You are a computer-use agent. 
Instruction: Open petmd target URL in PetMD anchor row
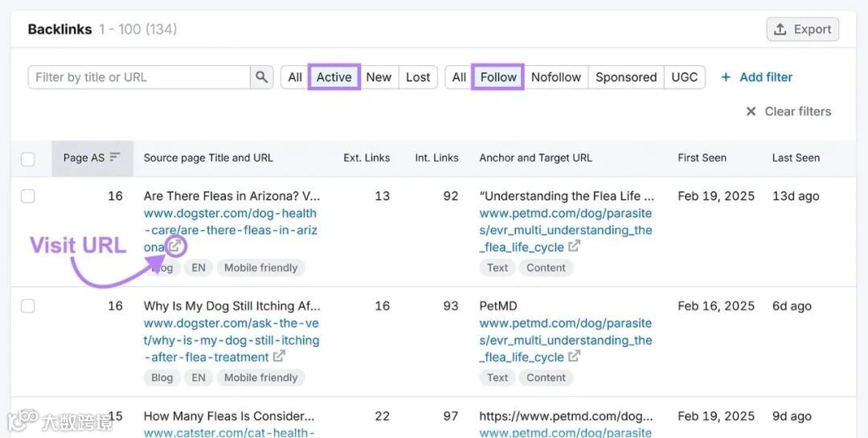(566, 340)
